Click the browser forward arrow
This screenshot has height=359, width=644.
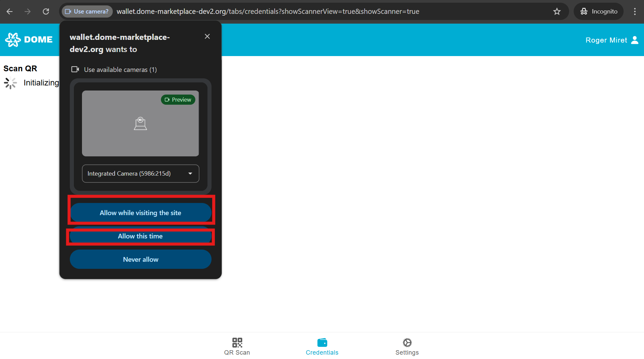(x=28, y=11)
